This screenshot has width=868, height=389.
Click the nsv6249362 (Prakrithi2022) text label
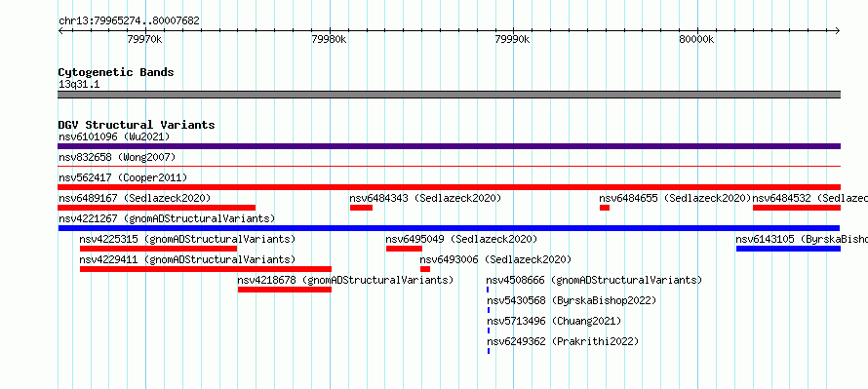563,341
